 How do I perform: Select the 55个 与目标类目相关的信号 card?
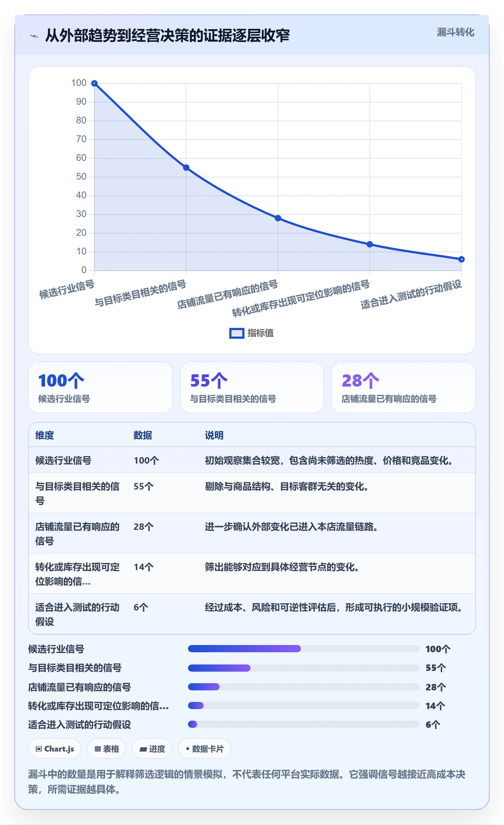(x=252, y=387)
